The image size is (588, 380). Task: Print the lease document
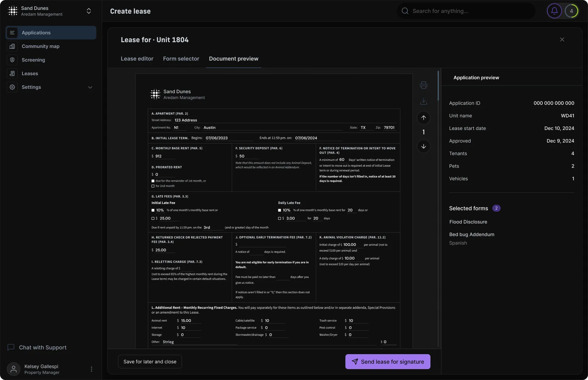coord(424,85)
